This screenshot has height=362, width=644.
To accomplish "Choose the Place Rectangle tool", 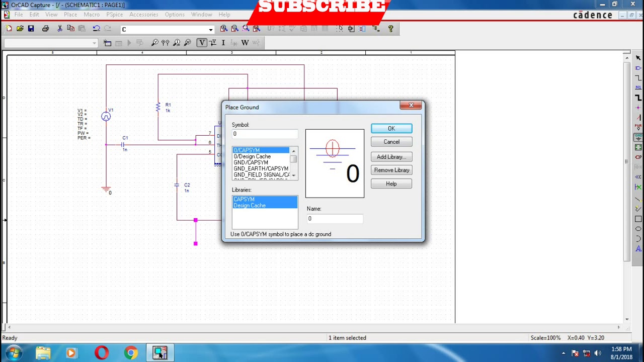I will click(638, 219).
